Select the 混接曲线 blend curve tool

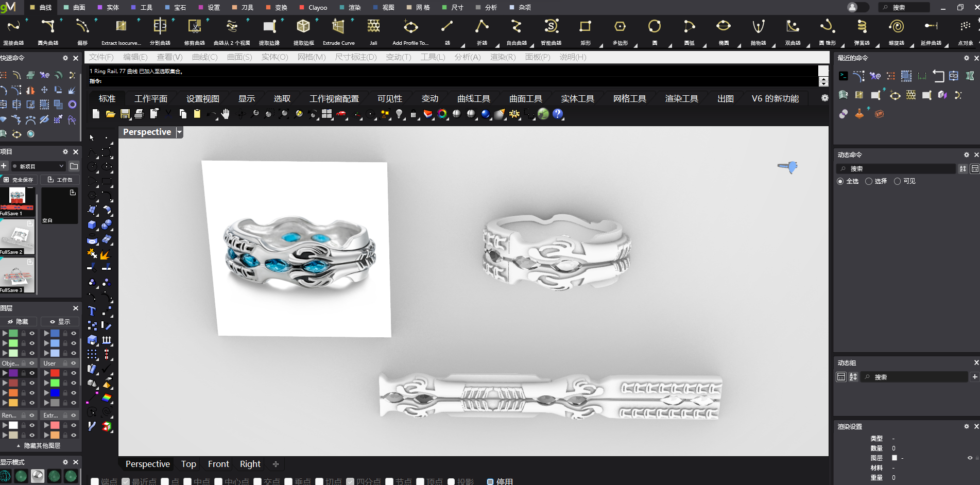click(x=13, y=27)
